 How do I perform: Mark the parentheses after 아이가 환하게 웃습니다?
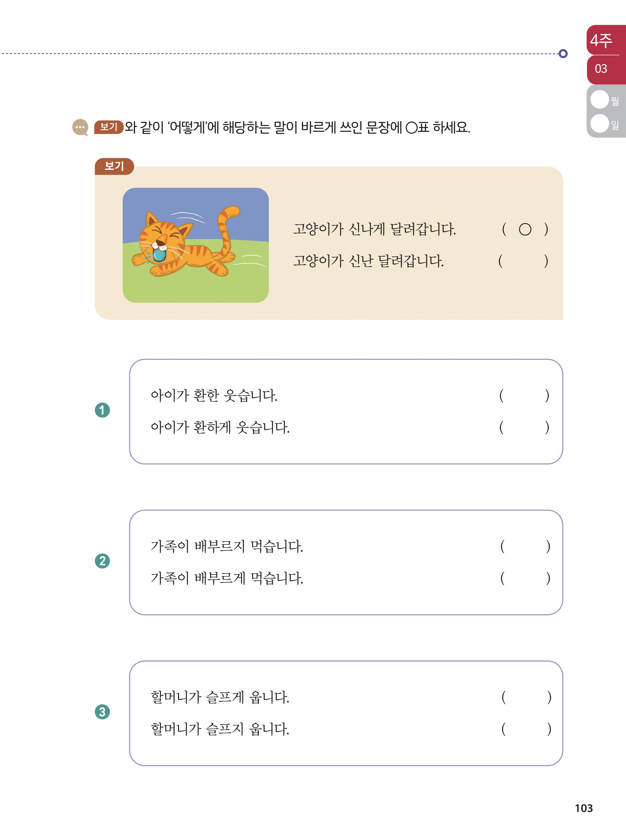[524, 427]
